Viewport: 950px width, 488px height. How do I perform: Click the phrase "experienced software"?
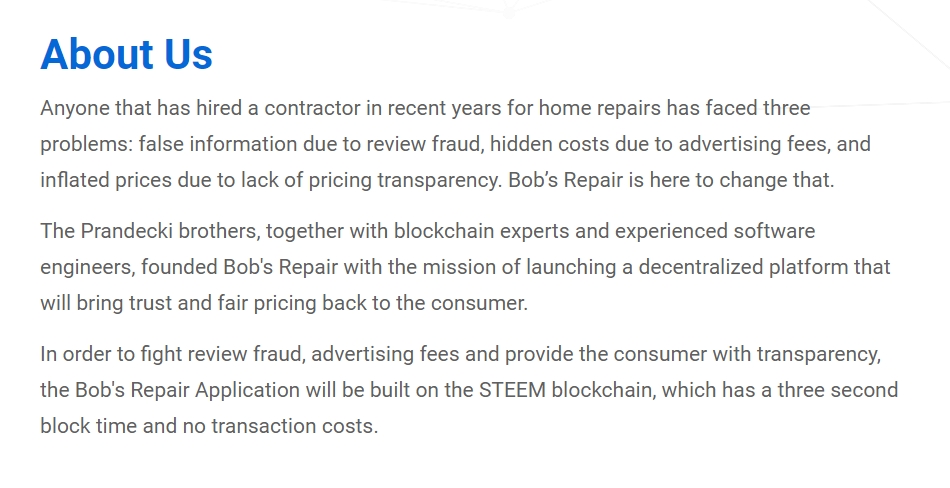click(x=715, y=231)
